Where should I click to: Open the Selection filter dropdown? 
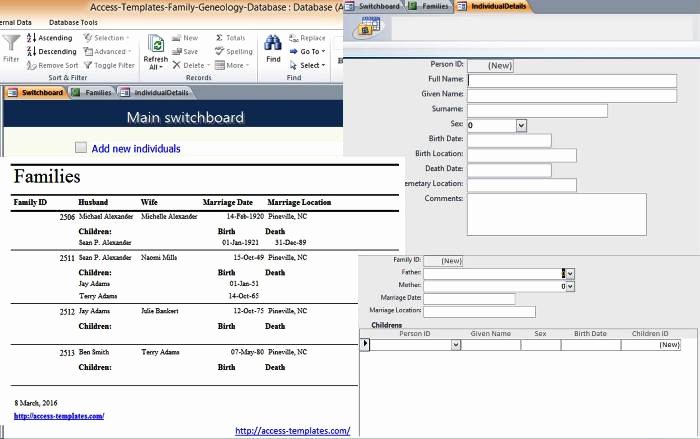[107, 38]
